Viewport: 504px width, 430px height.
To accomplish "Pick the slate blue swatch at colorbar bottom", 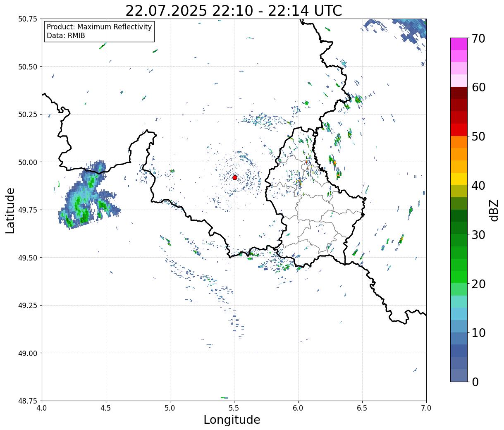I will pos(459,375).
